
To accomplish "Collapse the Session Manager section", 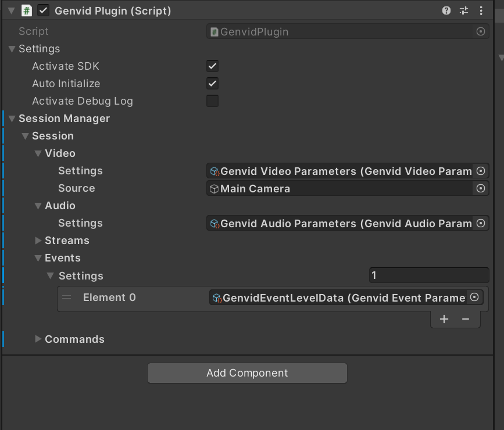I will (12, 119).
